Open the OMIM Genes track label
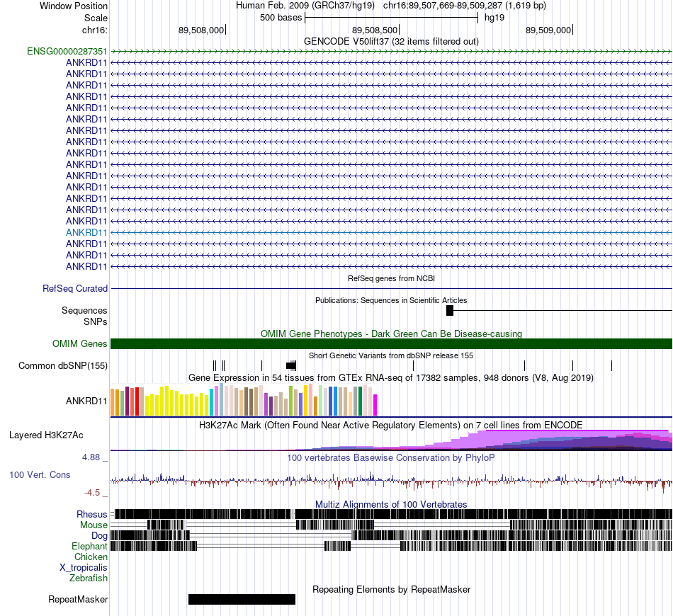 80,344
